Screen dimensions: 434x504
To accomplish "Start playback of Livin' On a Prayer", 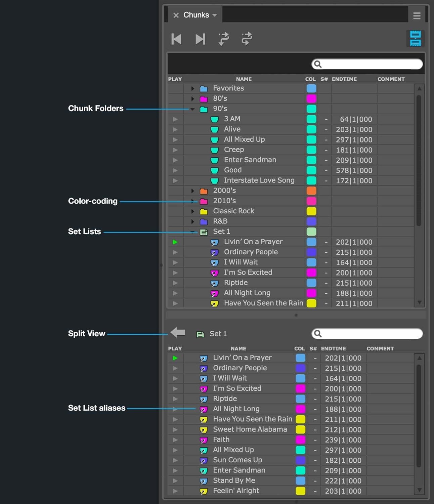I will (x=175, y=242).
